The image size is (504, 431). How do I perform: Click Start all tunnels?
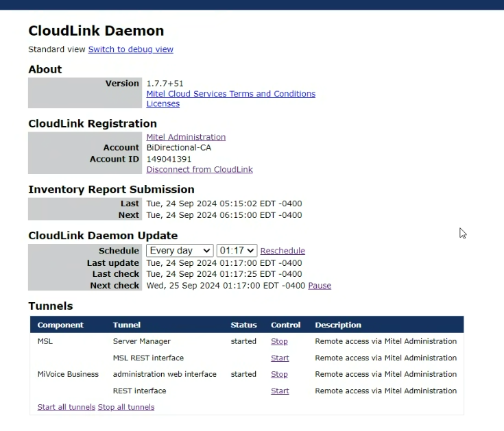[x=67, y=407]
